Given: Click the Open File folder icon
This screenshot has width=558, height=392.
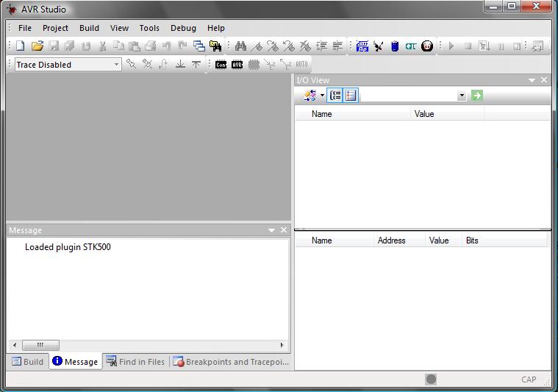Looking at the screenshot, I should (x=37, y=46).
